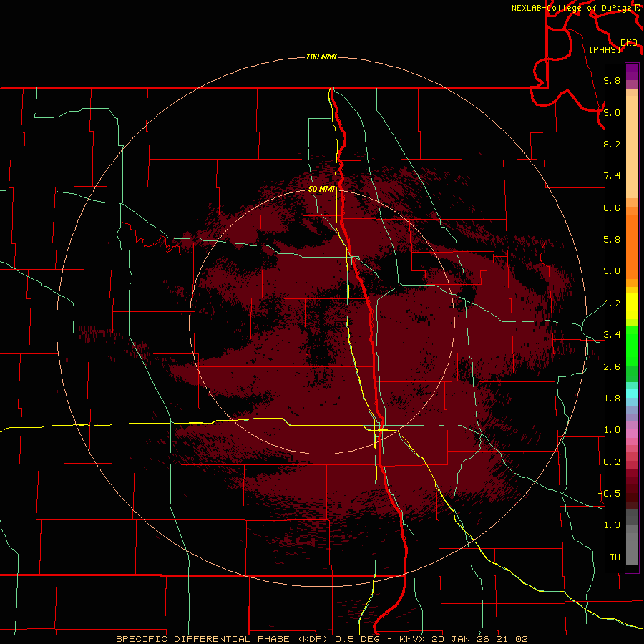
Task: Click the 100 NMI range ring label
Action: (x=321, y=57)
